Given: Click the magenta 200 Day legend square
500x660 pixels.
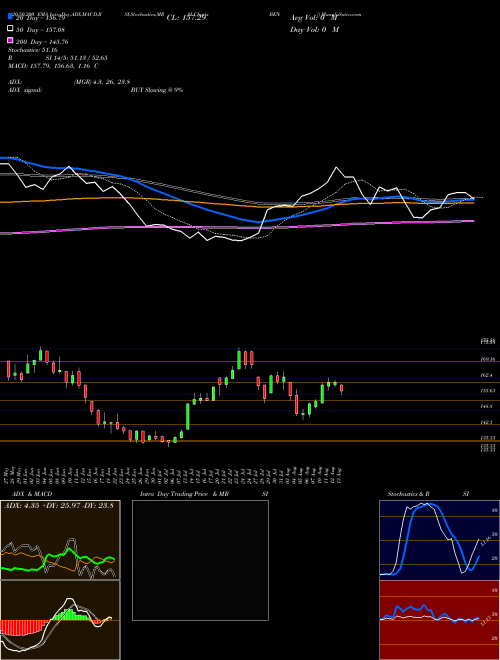Looking at the screenshot, I should 10,40.
